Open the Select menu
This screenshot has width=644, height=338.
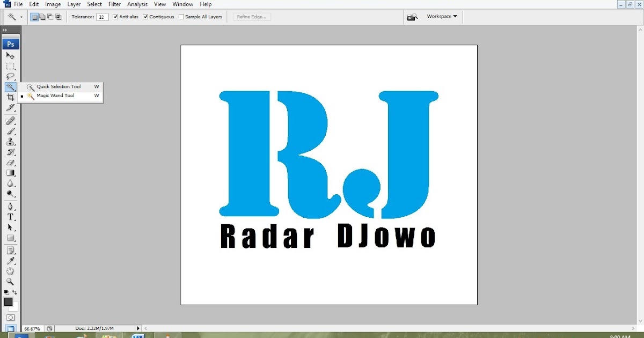click(x=94, y=4)
